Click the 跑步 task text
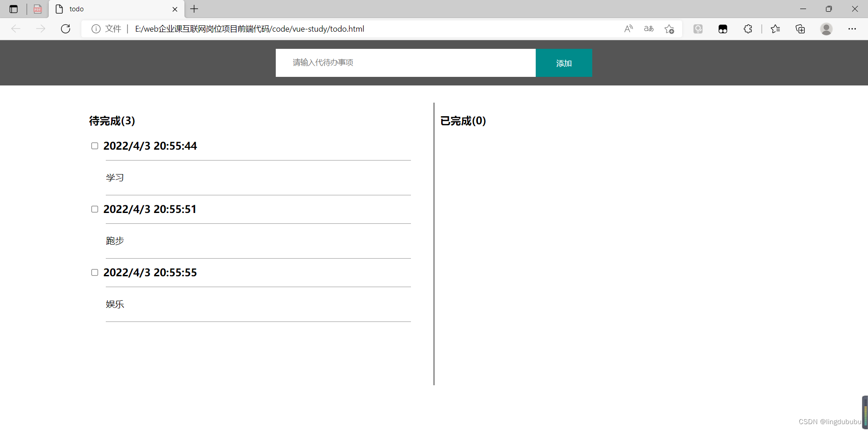 point(115,241)
